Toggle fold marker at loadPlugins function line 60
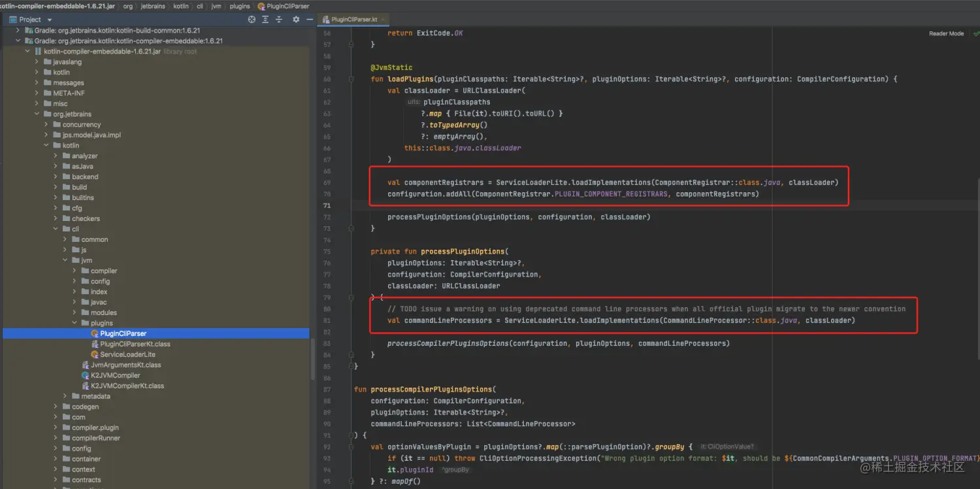The width and height of the screenshot is (980, 489). click(351, 79)
